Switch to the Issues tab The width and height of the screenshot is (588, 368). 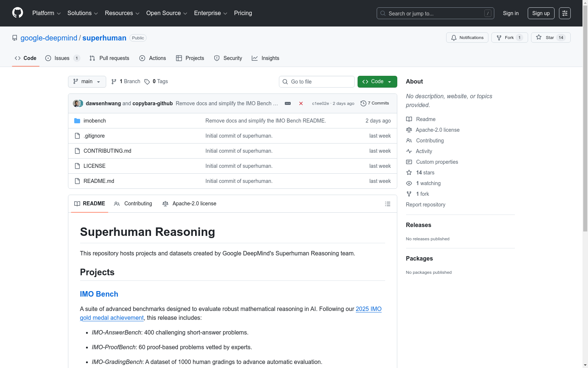click(x=62, y=58)
